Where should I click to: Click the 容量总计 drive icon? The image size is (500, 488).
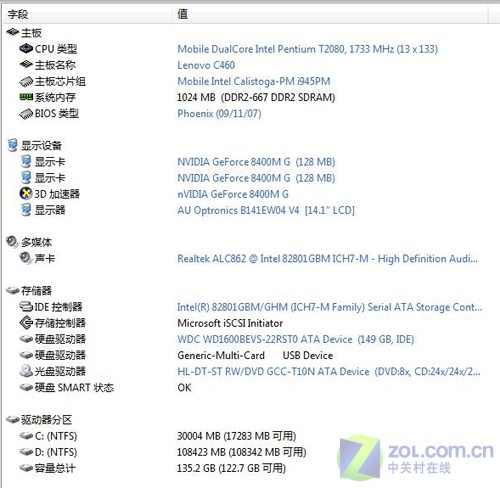click(x=26, y=468)
